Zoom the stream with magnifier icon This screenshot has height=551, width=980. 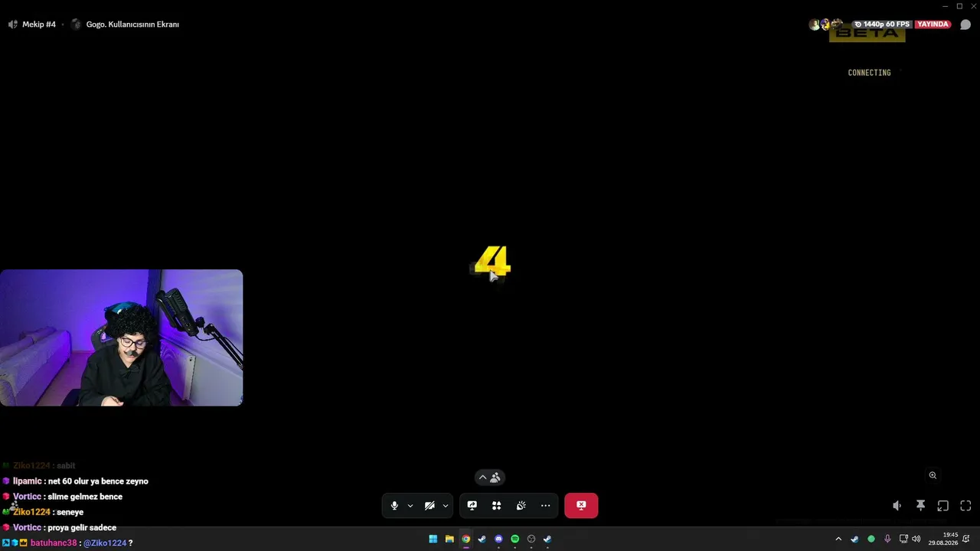point(933,475)
